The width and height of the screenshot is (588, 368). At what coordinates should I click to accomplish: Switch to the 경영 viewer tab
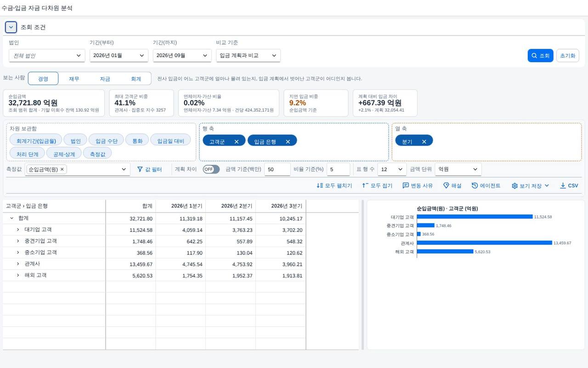43,79
